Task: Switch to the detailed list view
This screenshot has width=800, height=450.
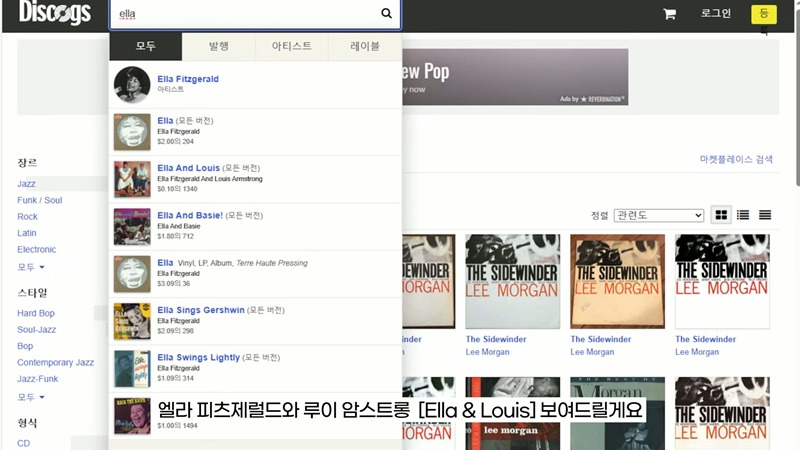Action: click(743, 215)
